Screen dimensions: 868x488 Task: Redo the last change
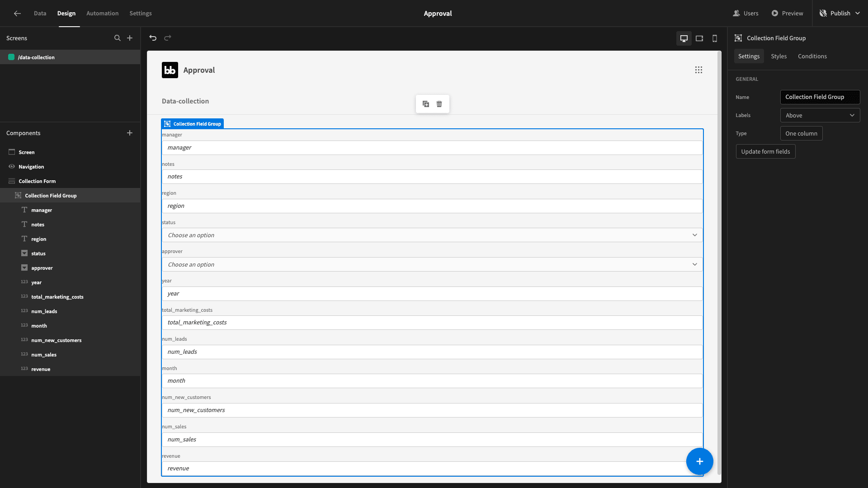coord(168,38)
